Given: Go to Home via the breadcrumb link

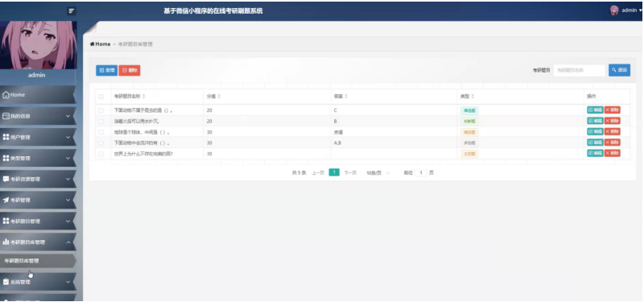Looking at the screenshot, I should pos(100,44).
